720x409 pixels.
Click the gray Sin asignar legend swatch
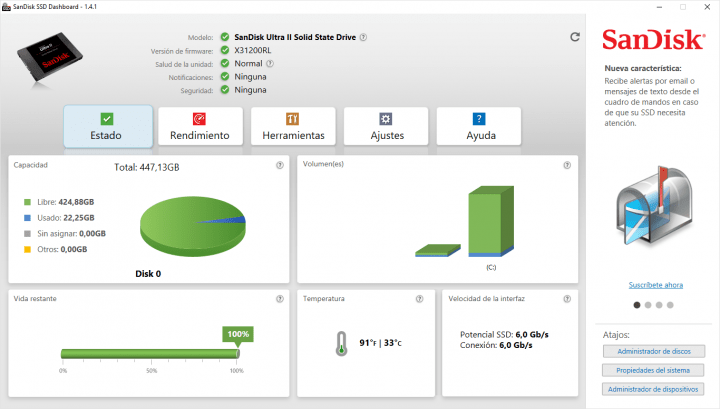[x=27, y=234]
